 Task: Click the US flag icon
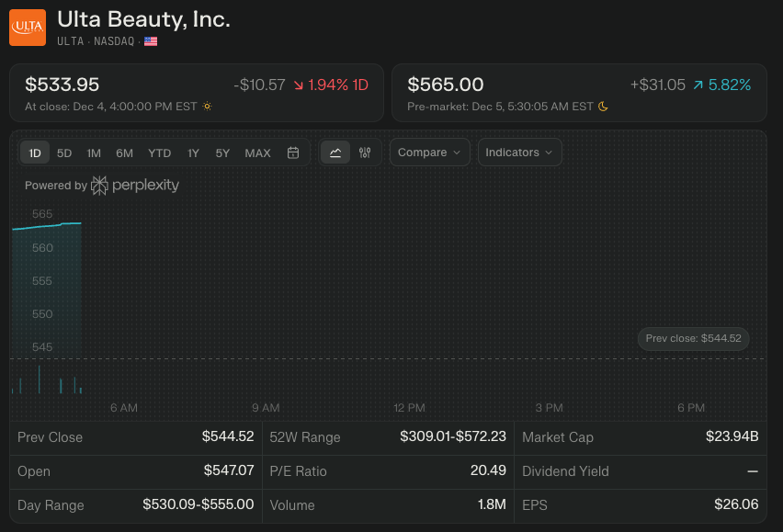click(151, 41)
